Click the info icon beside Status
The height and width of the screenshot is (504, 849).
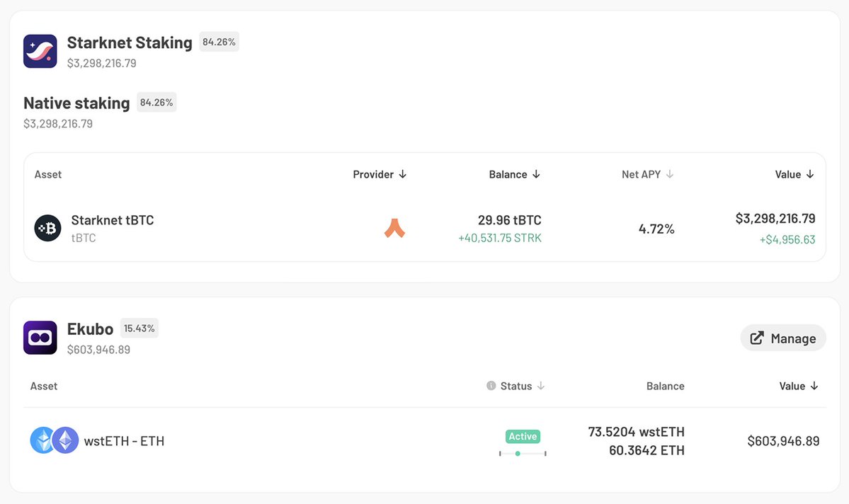coord(491,386)
